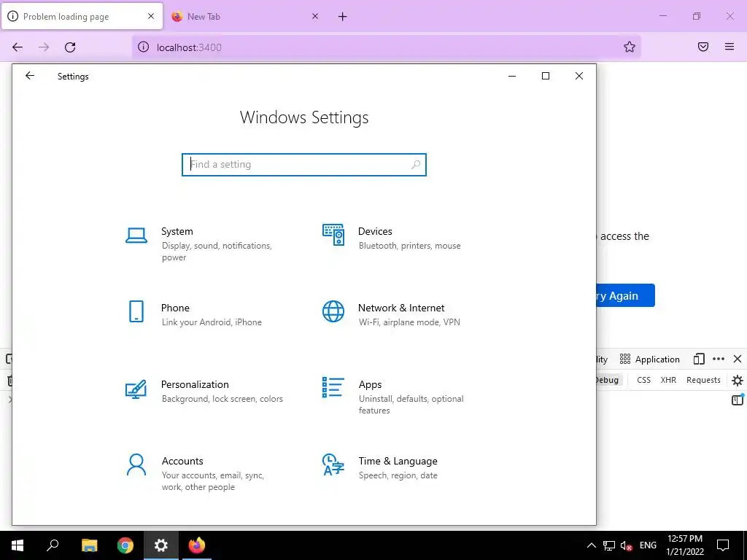Switch to the New Tab tab
The width and height of the screenshot is (747, 560).
[245, 16]
